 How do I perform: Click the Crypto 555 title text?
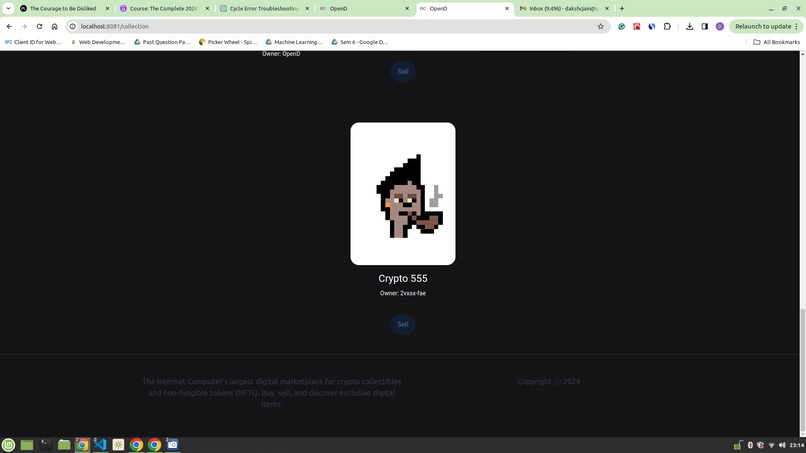coord(402,278)
